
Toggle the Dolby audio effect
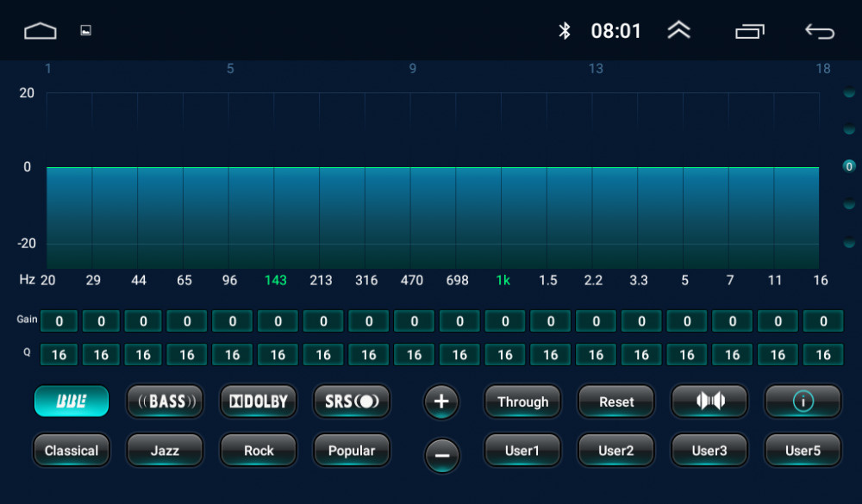[x=259, y=401]
